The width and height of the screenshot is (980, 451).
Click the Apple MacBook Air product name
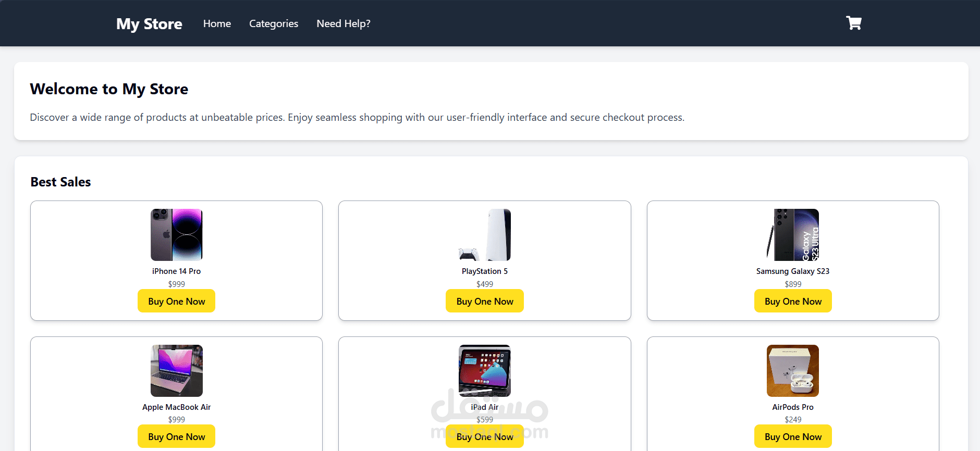(176, 407)
